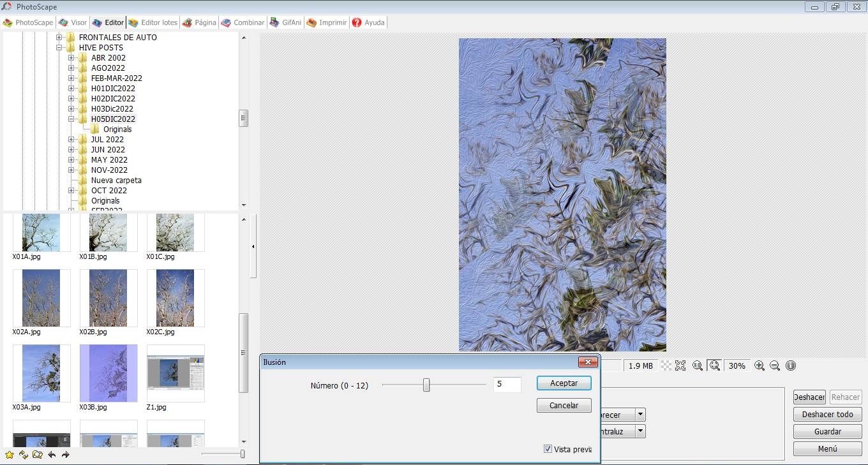Click the zoom in magnifier icon
The width and height of the screenshot is (868, 465).
[x=759, y=365]
